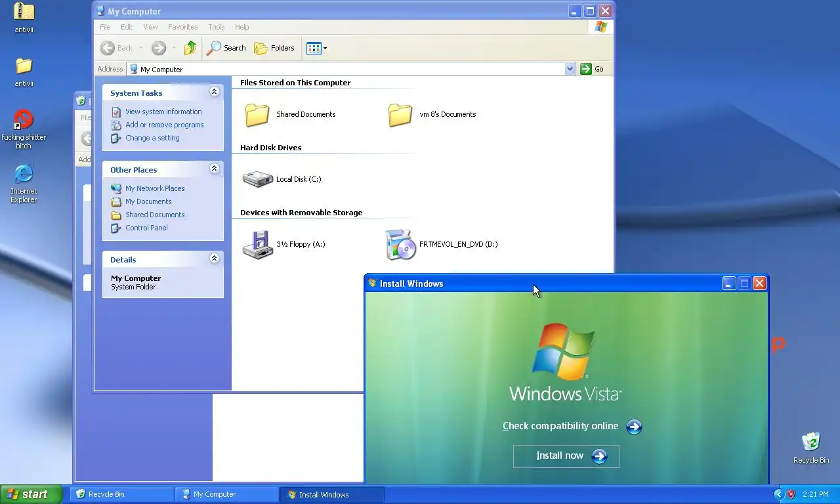840x504 pixels.
Task: Open the Edit menu
Action: (127, 27)
